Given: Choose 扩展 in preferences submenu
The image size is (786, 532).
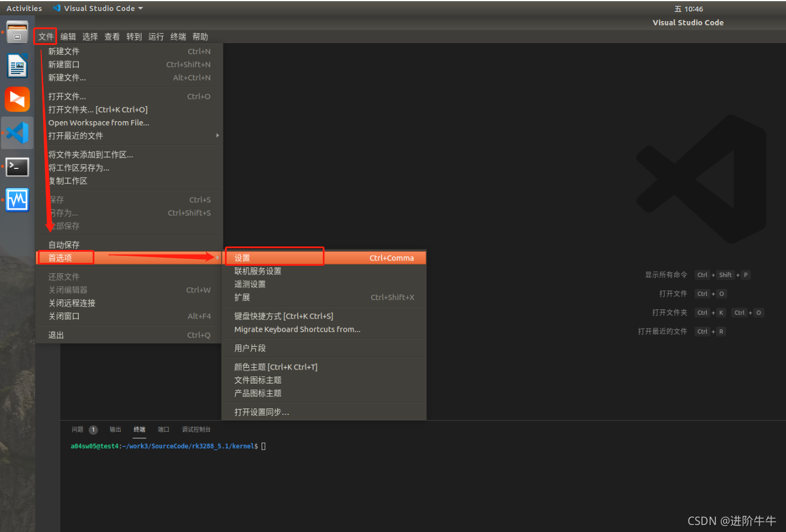Looking at the screenshot, I should click(325, 297).
